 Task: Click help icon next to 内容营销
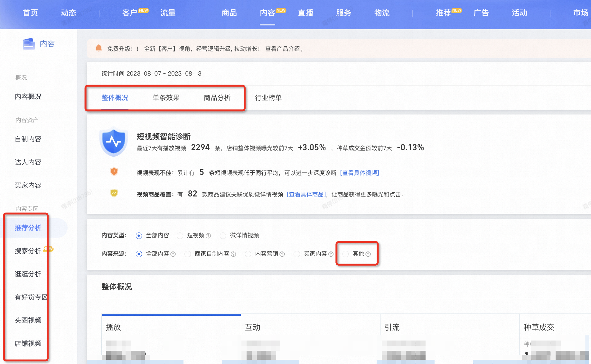coord(282,254)
